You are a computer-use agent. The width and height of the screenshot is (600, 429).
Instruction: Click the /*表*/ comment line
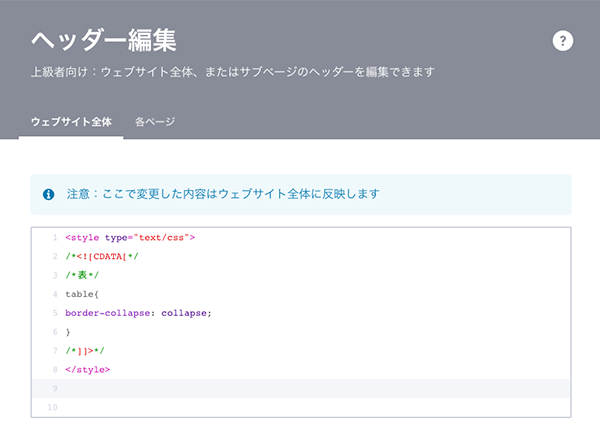[82, 275]
